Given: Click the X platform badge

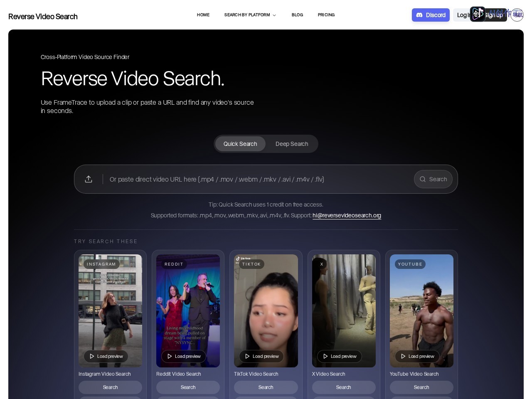Looking at the screenshot, I should click(322, 264).
